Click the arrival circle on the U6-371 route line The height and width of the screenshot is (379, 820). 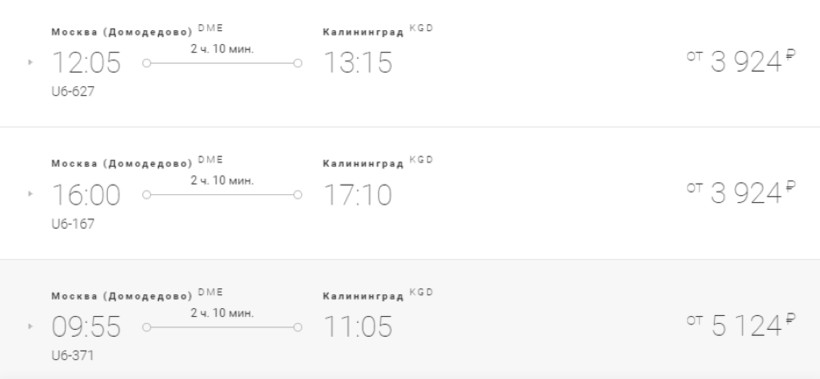298,327
